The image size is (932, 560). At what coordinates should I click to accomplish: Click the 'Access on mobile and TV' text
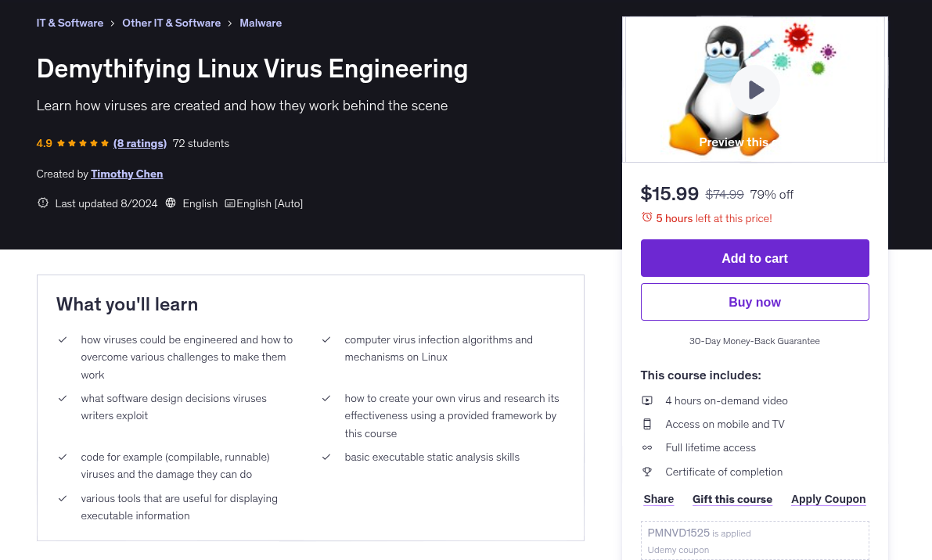tap(725, 424)
